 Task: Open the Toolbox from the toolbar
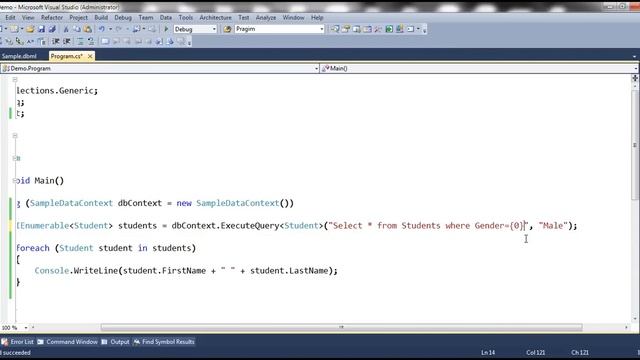click(378, 29)
